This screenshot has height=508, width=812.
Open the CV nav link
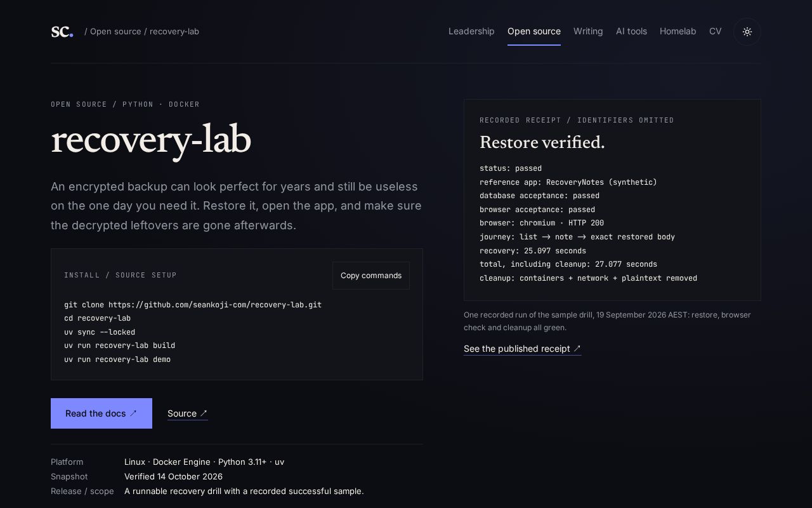coord(715,31)
